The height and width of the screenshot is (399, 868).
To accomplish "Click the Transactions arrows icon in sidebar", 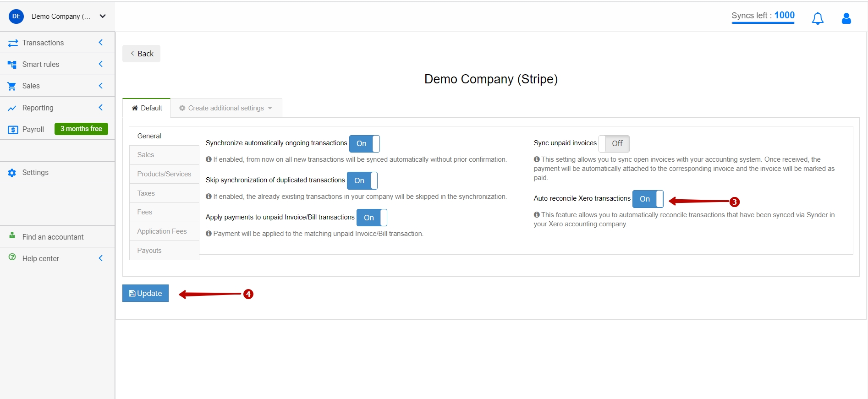I will (13, 43).
